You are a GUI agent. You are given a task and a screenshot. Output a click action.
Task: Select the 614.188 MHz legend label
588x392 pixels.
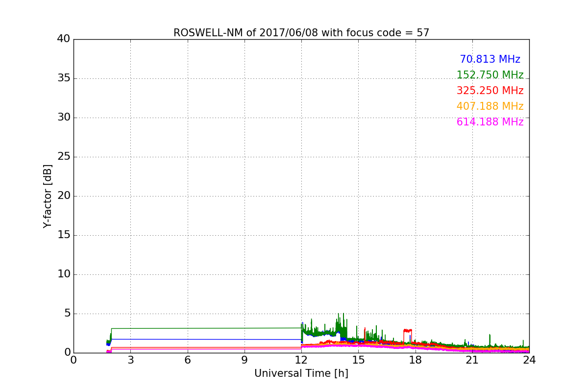tap(490, 122)
